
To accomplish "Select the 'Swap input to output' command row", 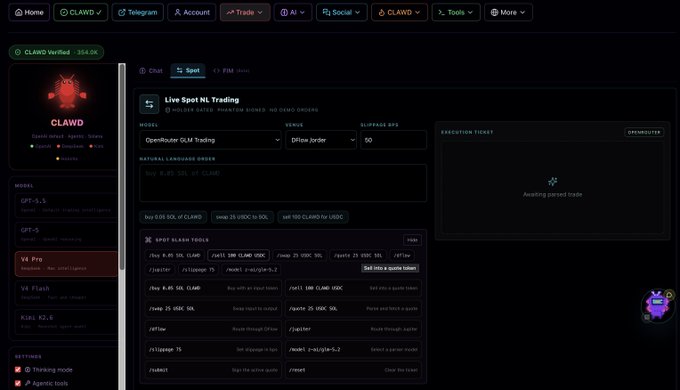I will click(213, 308).
